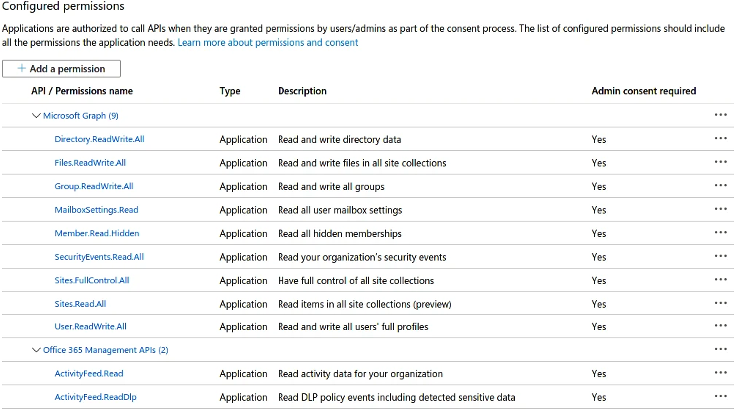The image size is (742, 410).
Task: Open the Sites.Read.All permission
Action: coord(80,304)
